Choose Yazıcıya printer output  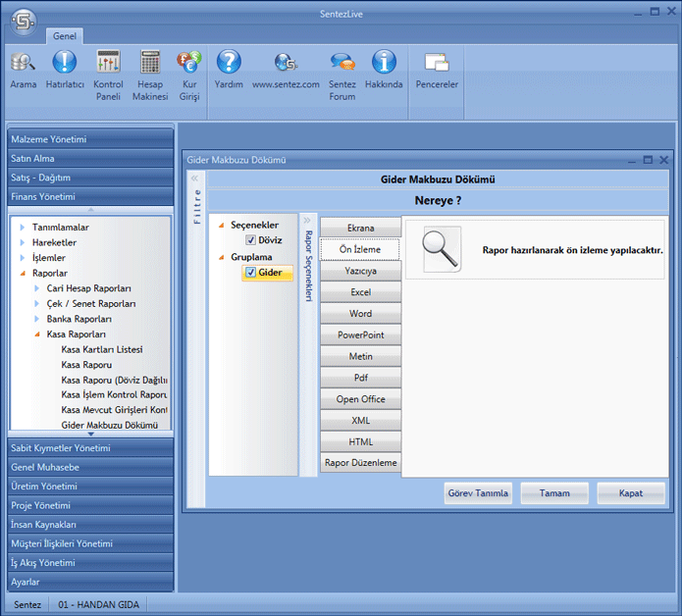(360, 271)
